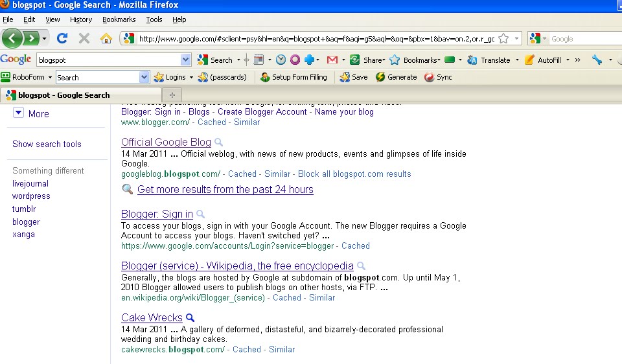The width and height of the screenshot is (622, 364).
Task: Open the address bar URL history dropdown
Action: pos(516,38)
